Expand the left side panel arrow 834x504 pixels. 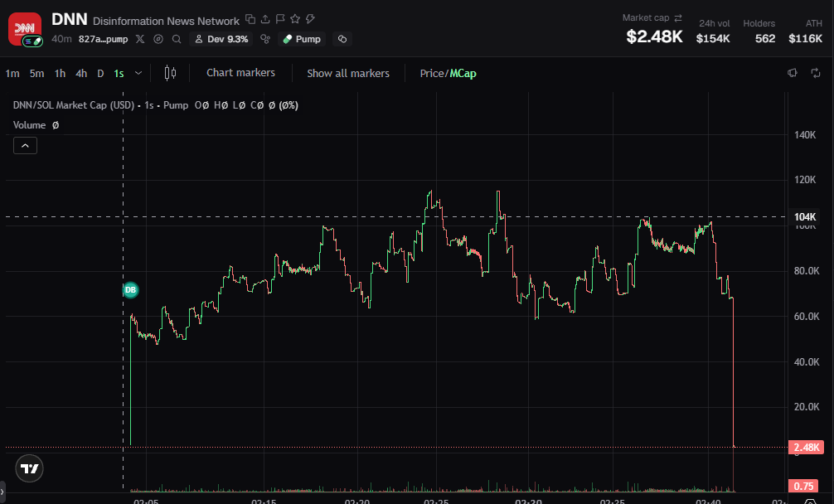(x=2, y=492)
